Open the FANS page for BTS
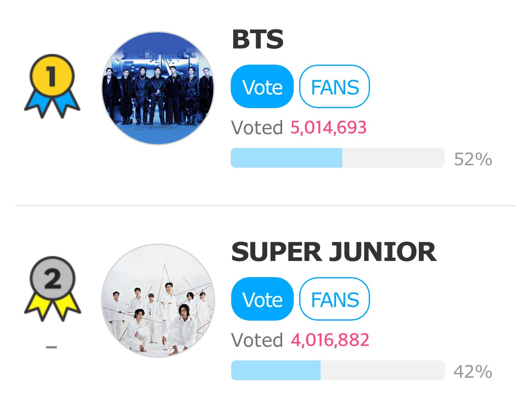This screenshot has width=532, height=413. coord(334,87)
